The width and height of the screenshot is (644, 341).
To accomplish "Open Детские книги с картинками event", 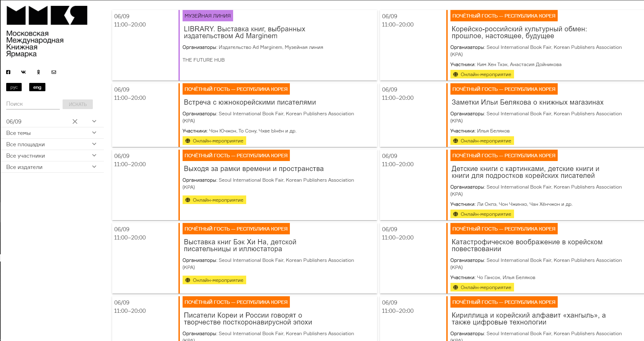I will (x=525, y=172).
